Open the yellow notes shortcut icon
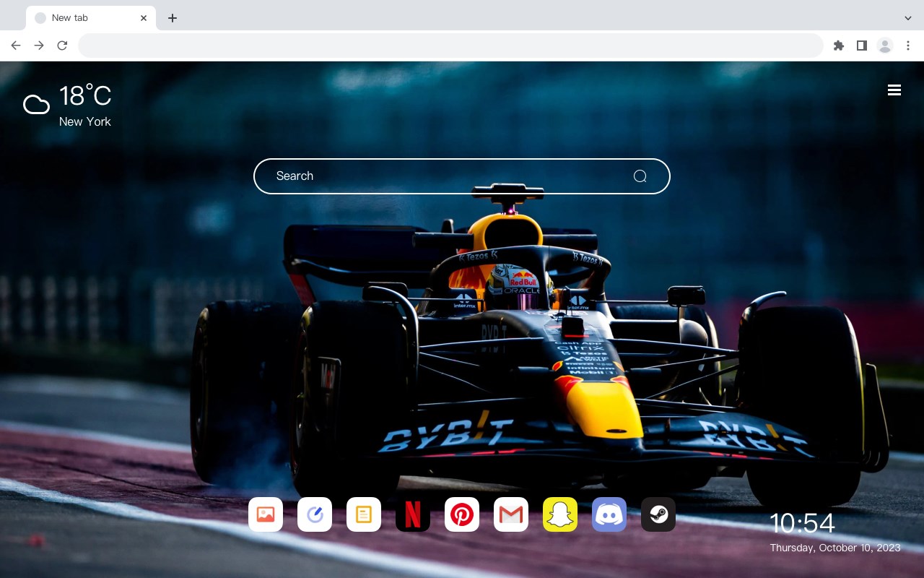Image resolution: width=924 pixels, height=578 pixels. (x=364, y=514)
